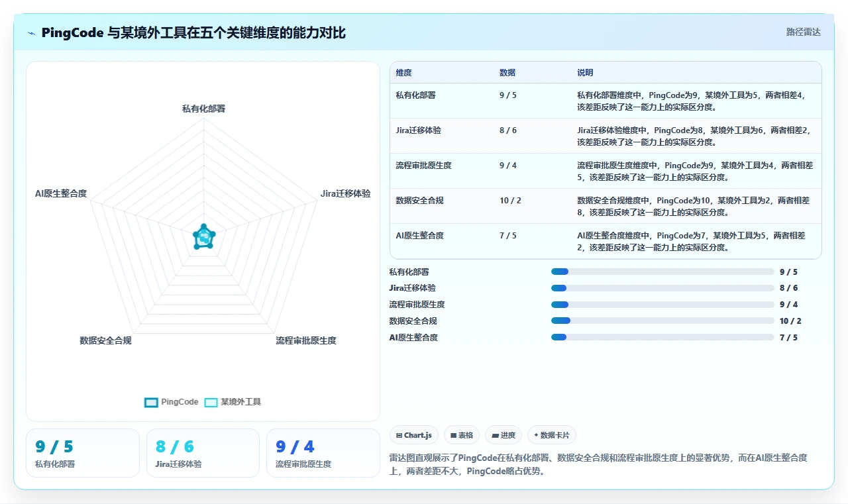The height and width of the screenshot is (504, 848).
Task: Click the AI原生整合度 radar axis label
Action: pyautogui.click(x=61, y=194)
